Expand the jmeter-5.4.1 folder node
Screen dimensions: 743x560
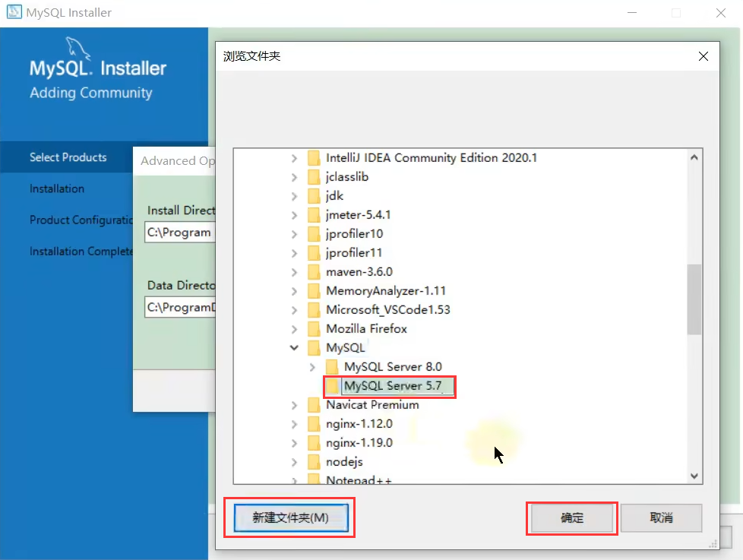tap(294, 215)
